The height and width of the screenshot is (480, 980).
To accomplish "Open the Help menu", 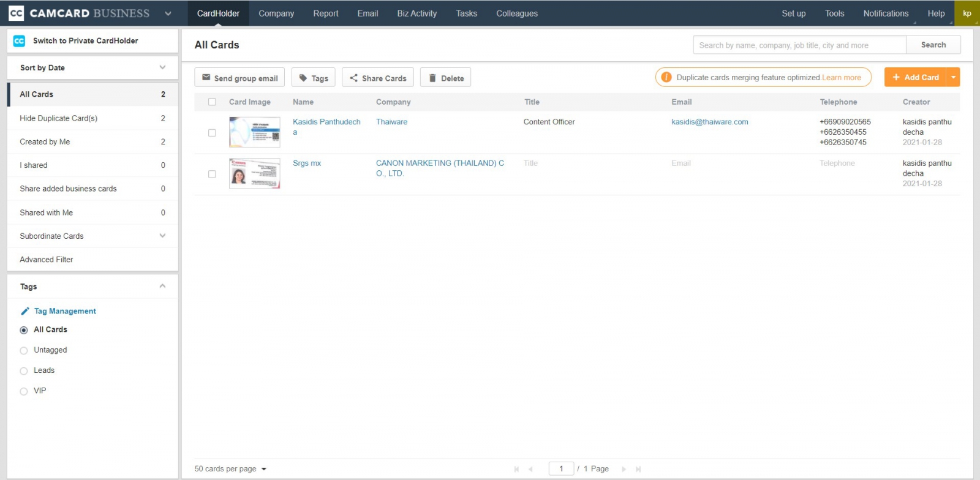I will pyautogui.click(x=936, y=13).
